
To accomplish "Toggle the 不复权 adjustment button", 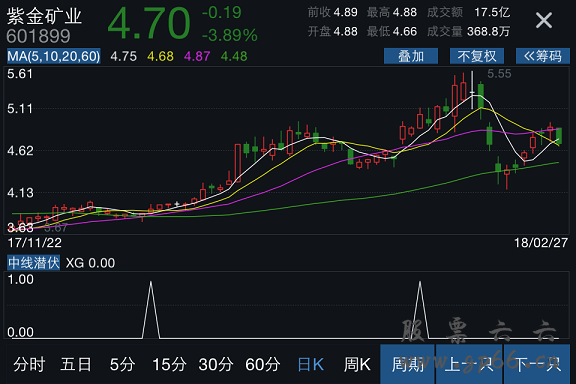I will tap(477, 56).
